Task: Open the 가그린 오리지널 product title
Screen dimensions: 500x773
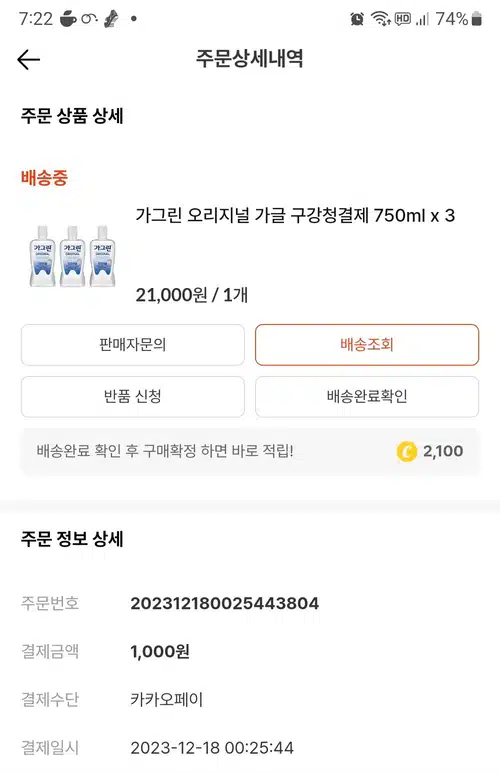Action: [x=295, y=215]
